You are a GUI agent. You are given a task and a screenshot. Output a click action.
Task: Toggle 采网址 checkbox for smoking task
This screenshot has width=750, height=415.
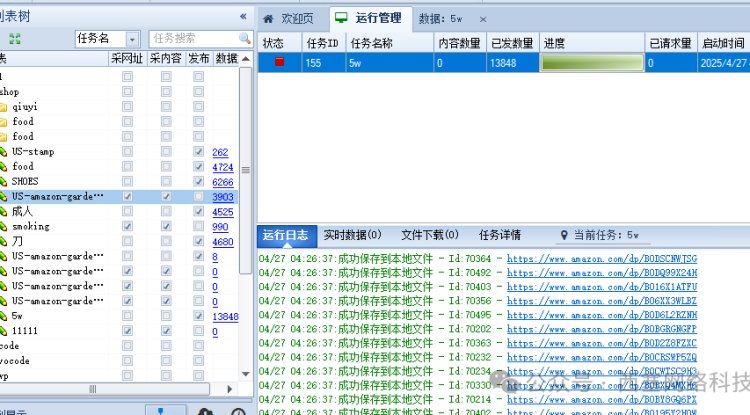[127, 227]
